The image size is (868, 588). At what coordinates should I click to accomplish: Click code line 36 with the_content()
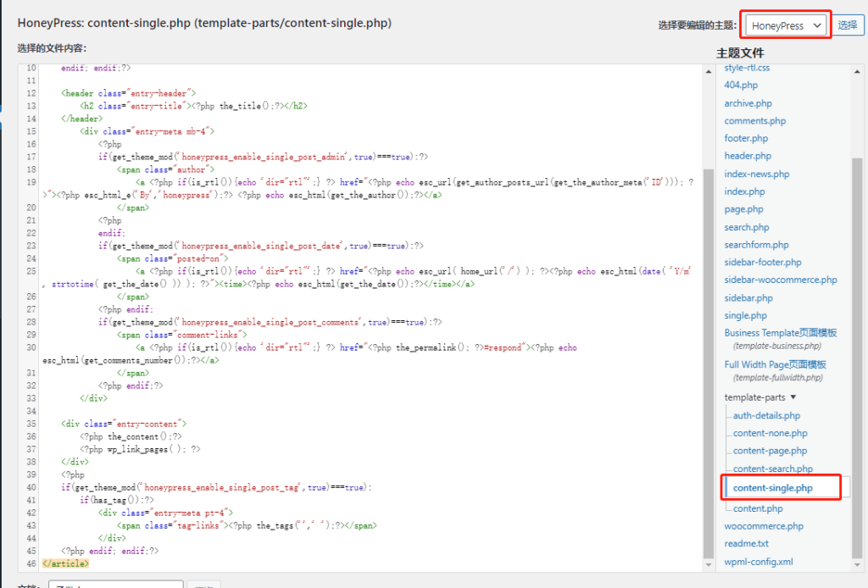click(143, 436)
